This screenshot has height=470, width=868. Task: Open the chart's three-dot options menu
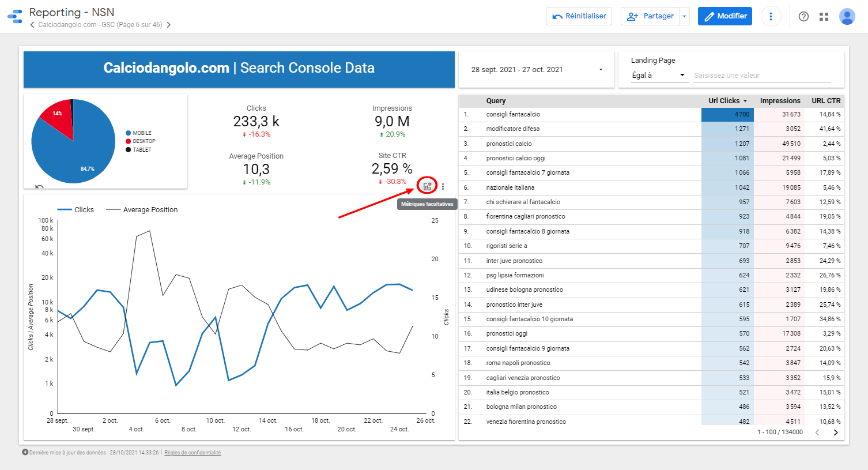pos(443,186)
